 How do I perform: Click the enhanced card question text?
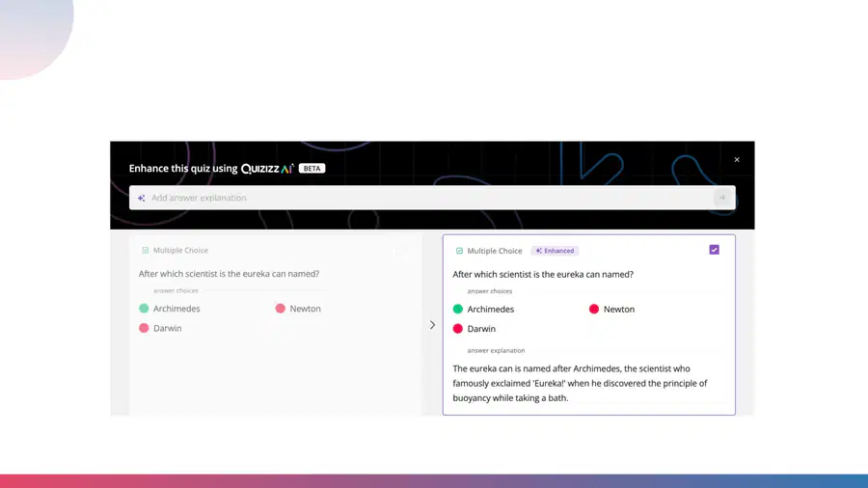(x=543, y=274)
